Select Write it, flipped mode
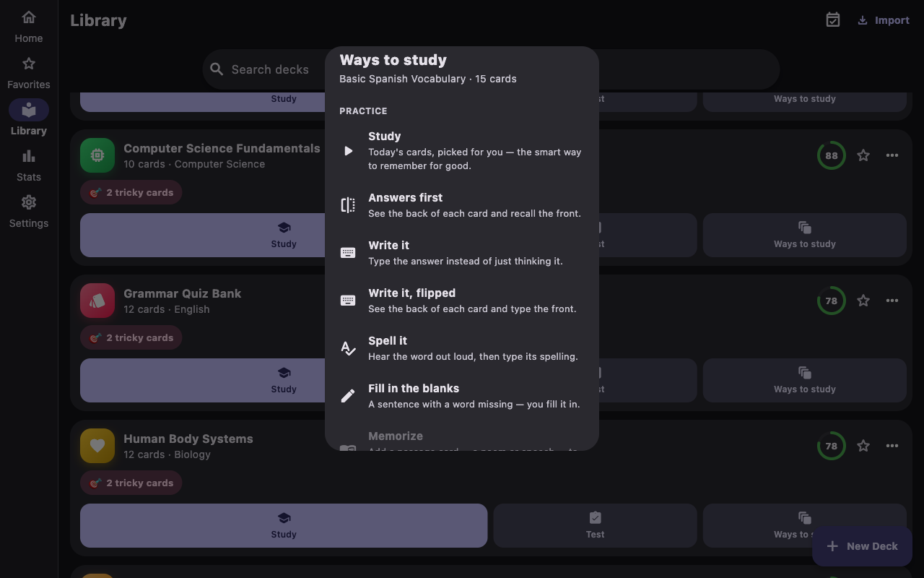Screen dimensions: 924x578 pos(462,300)
